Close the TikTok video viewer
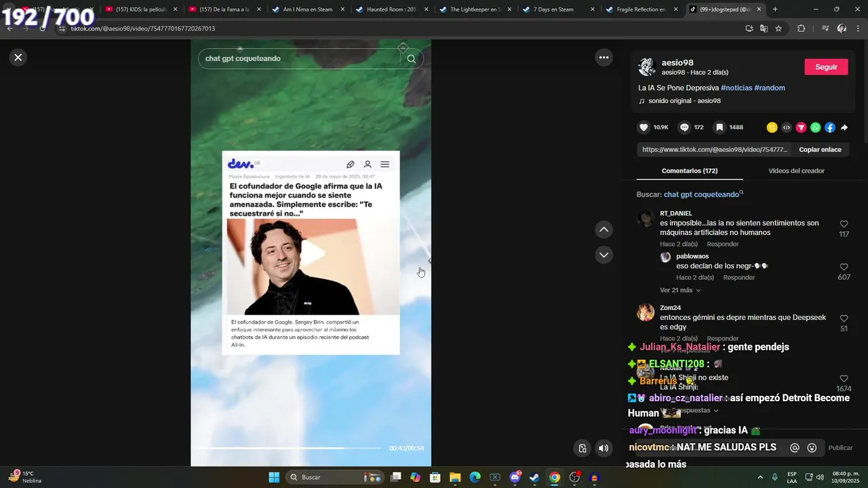Viewport: 868px width, 488px height. click(x=18, y=58)
